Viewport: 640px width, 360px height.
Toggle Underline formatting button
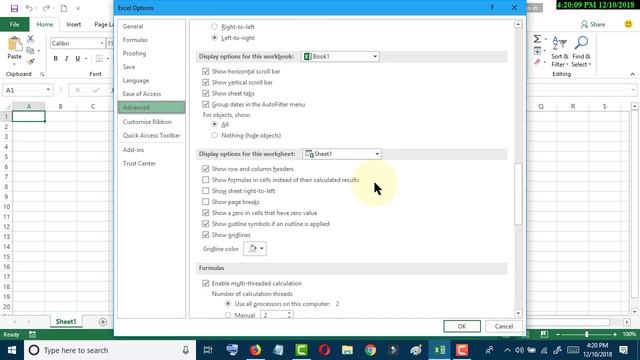pyautogui.click(x=78, y=59)
